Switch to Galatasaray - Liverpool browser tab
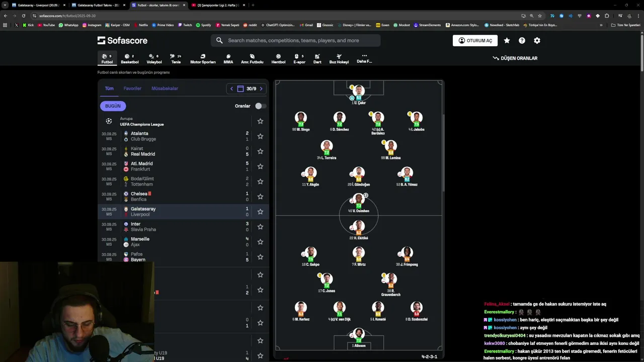 pyautogui.click(x=39, y=5)
